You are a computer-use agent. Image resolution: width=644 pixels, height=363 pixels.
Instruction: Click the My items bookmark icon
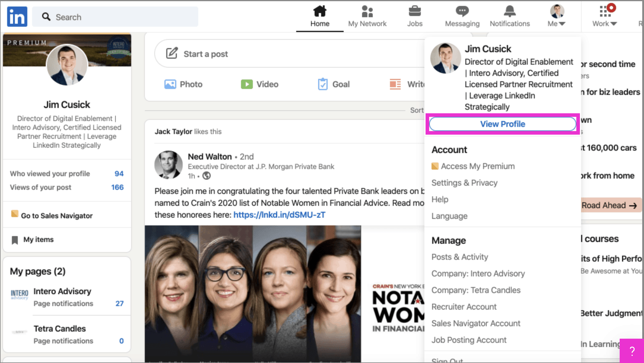point(15,240)
